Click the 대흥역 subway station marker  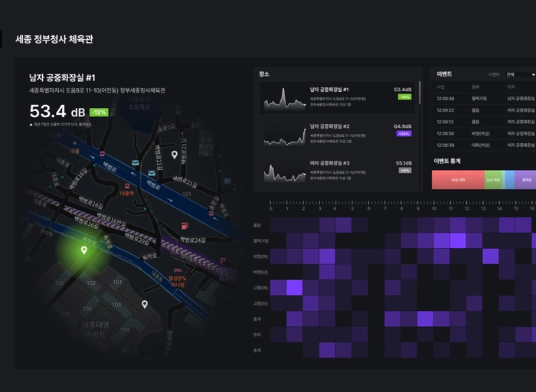[x=126, y=185]
